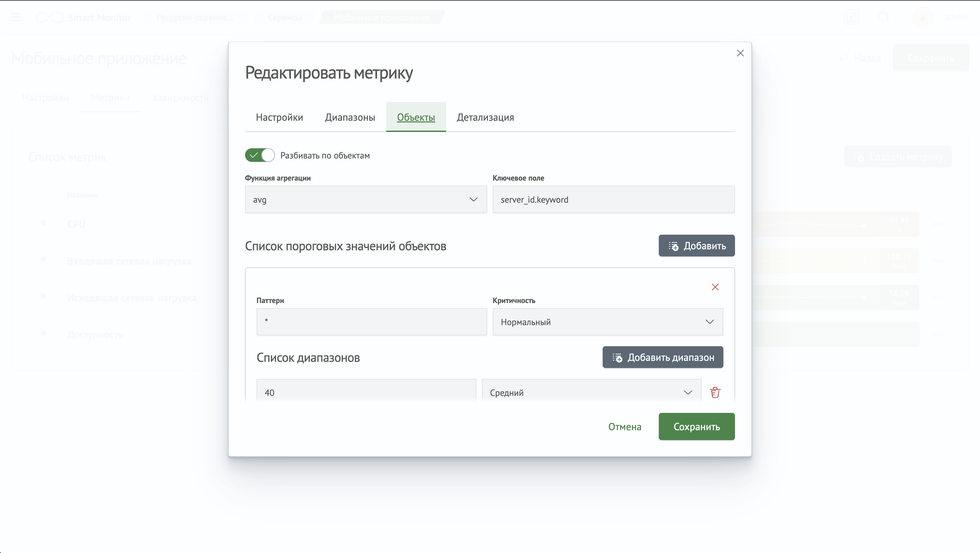
Task: Click the Ключевое поле input server_id.keyword
Action: tap(613, 199)
